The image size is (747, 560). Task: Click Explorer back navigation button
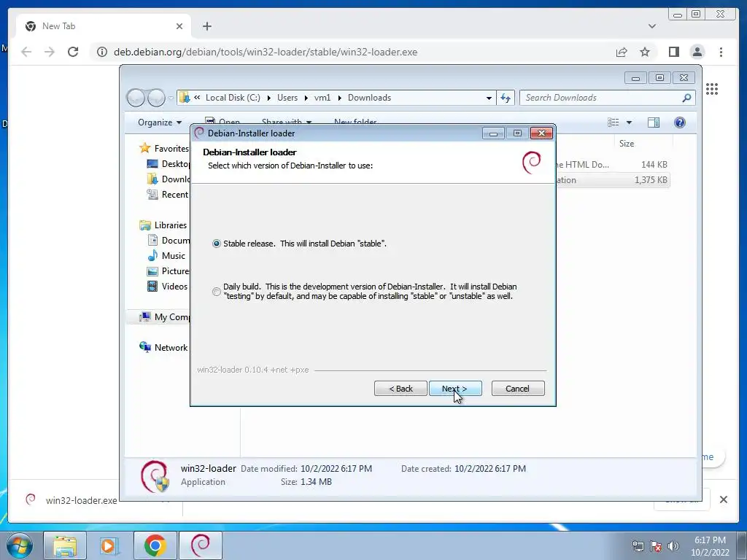click(x=136, y=98)
